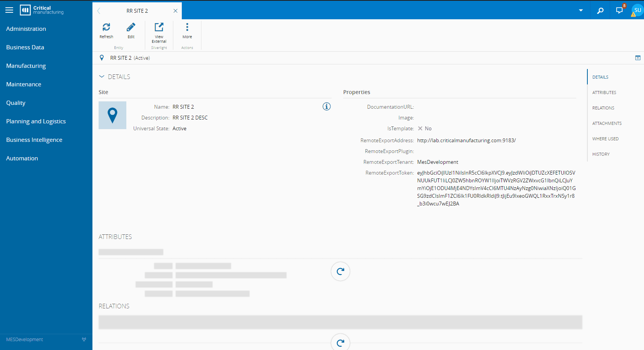Click the Refresh toolbar icon
Viewport: 644px width, 350px height.
(106, 27)
